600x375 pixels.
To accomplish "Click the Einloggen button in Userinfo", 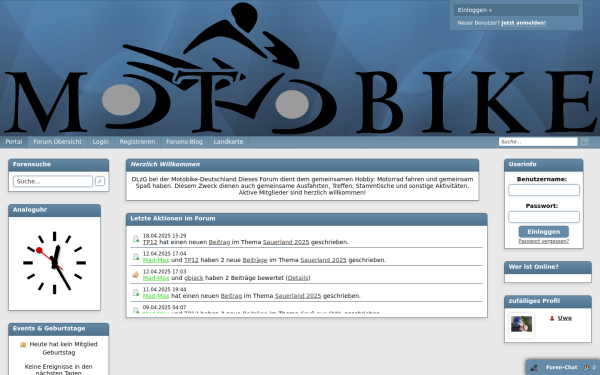I will (544, 232).
